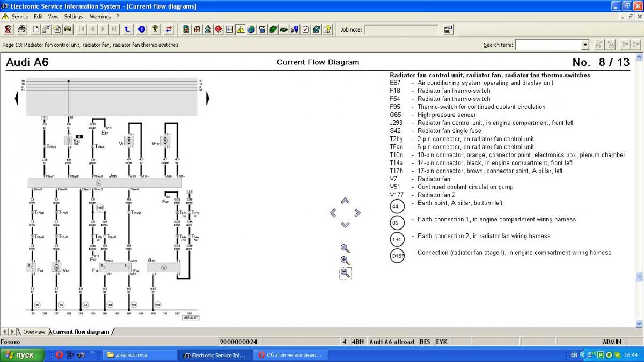Screen dimensions: 644x362
Task: Click the legend entry 'High pressure sender'
Action: pos(447,115)
